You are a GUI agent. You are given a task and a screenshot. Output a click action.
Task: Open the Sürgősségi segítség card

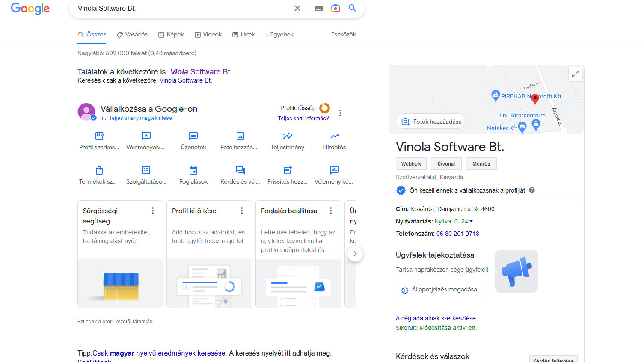click(120, 254)
